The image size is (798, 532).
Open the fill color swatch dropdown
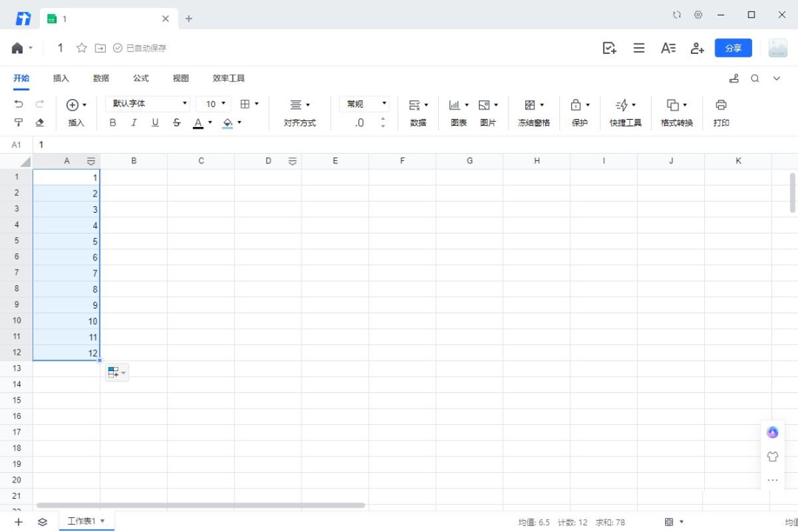pyautogui.click(x=239, y=123)
